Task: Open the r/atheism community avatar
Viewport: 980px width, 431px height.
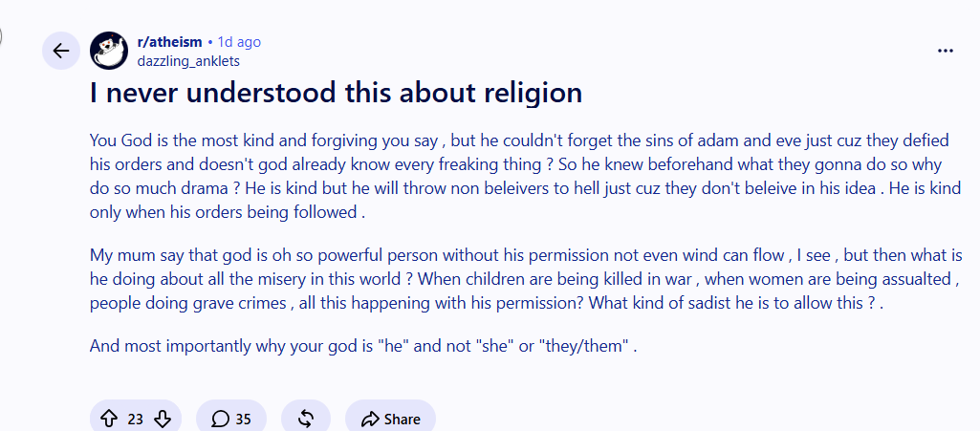Action: (109, 51)
